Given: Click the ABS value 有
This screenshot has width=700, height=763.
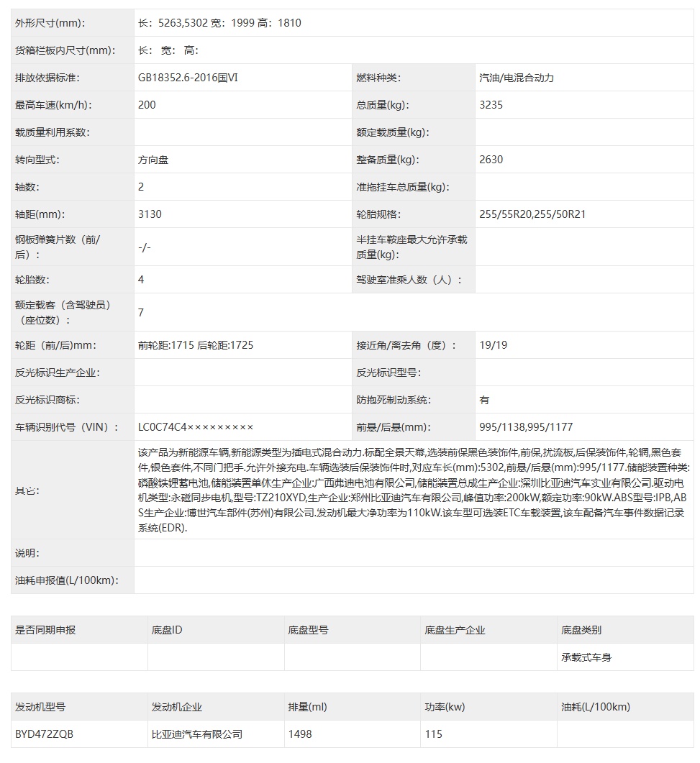Looking at the screenshot, I should 484,400.
